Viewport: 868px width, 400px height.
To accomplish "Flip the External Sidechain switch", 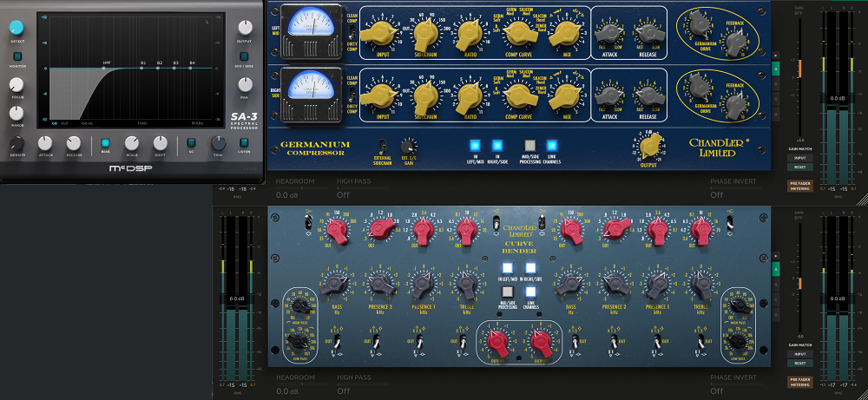I will tap(381, 146).
